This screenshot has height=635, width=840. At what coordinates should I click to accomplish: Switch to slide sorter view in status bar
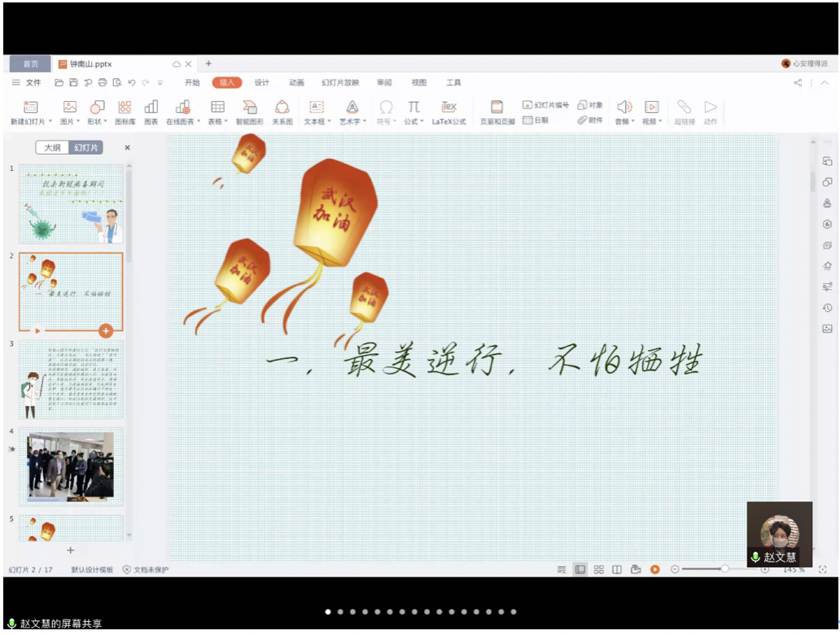pos(598,570)
